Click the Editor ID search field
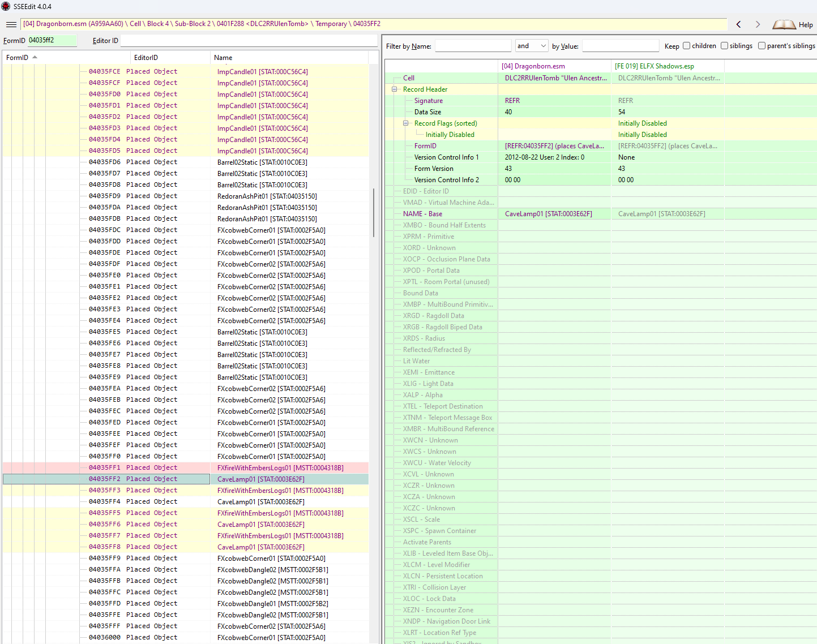The width and height of the screenshot is (817, 644). pyautogui.click(x=249, y=41)
